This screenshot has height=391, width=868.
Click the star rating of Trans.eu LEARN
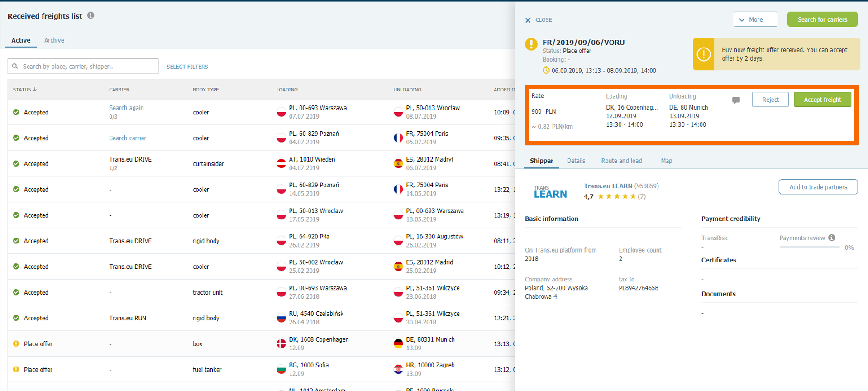point(617,196)
